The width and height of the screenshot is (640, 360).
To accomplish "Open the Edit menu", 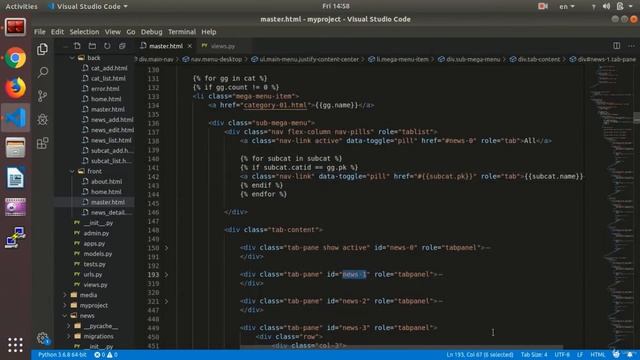I will click(57, 32).
